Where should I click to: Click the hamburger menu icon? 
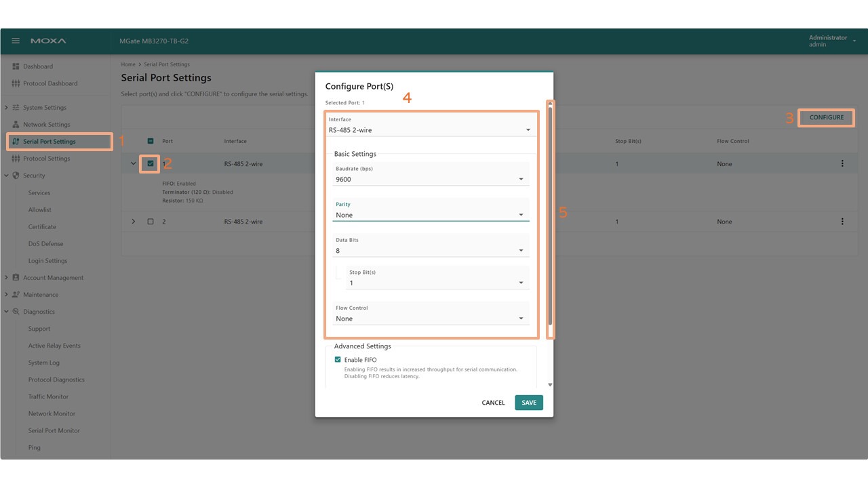pyautogui.click(x=16, y=41)
